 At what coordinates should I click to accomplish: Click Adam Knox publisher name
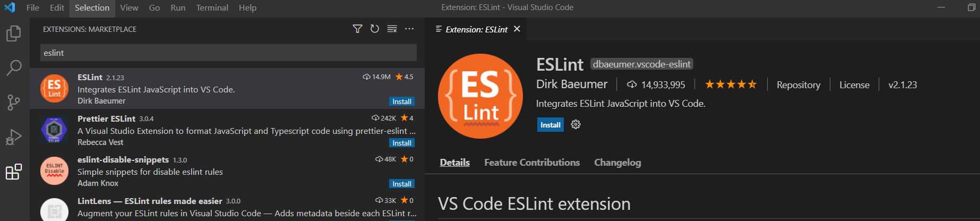pos(98,183)
